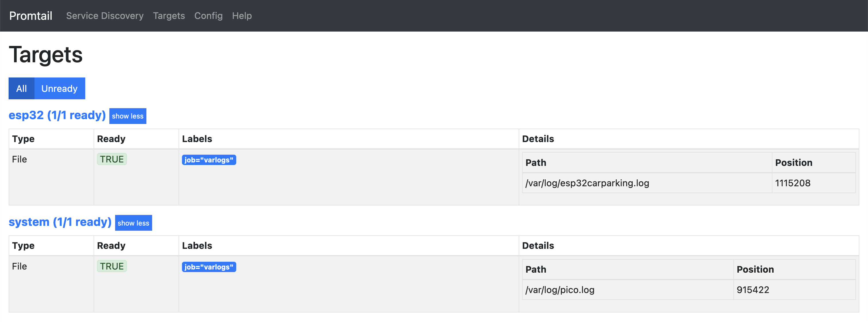The image size is (868, 322).
Task: Switch filter to Unready targets
Action: pyautogui.click(x=59, y=89)
